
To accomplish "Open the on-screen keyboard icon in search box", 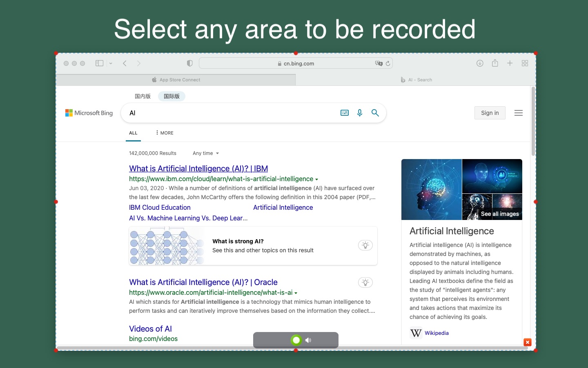I will click(345, 113).
